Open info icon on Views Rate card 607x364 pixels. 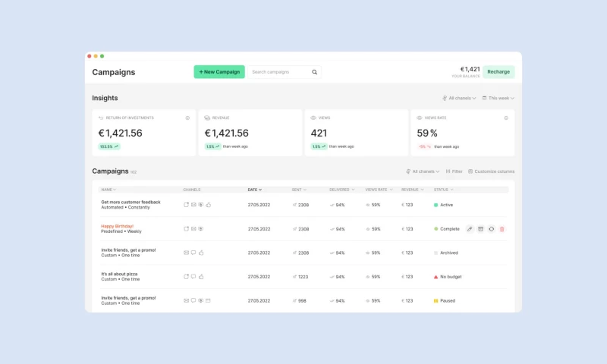pyautogui.click(x=506, y=118)
